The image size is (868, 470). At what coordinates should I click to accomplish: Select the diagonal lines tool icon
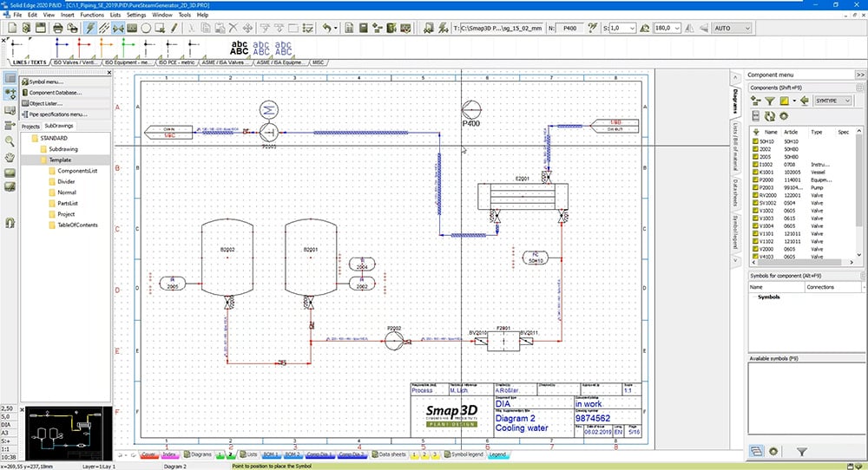coord(104,28)
